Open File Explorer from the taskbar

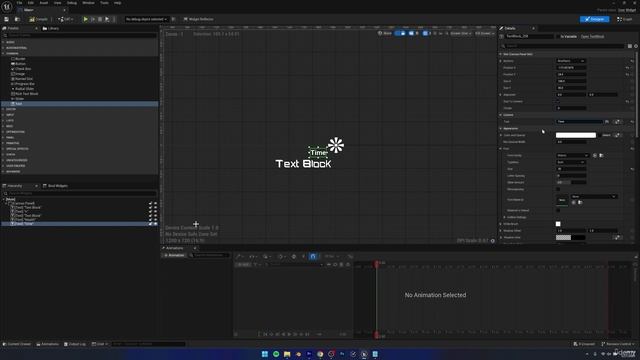click(x=287, y=354)
